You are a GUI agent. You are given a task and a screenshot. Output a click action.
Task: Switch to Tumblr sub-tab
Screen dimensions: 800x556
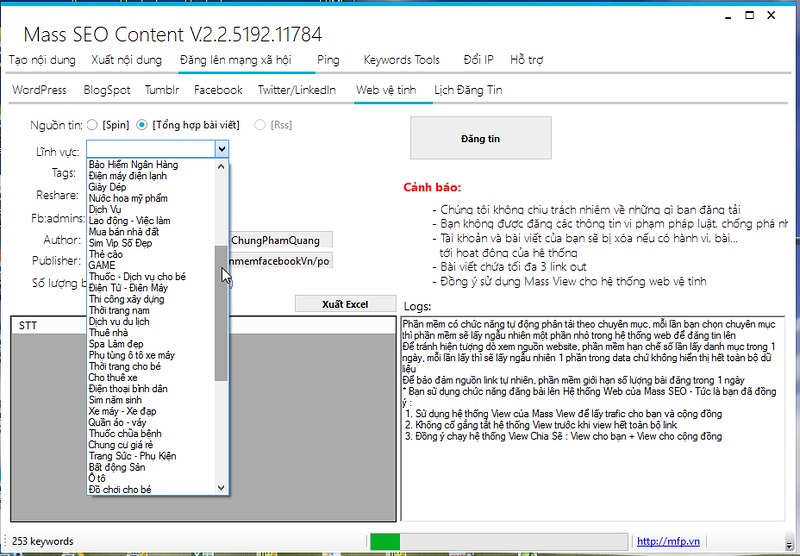click(x=162, y=90)
